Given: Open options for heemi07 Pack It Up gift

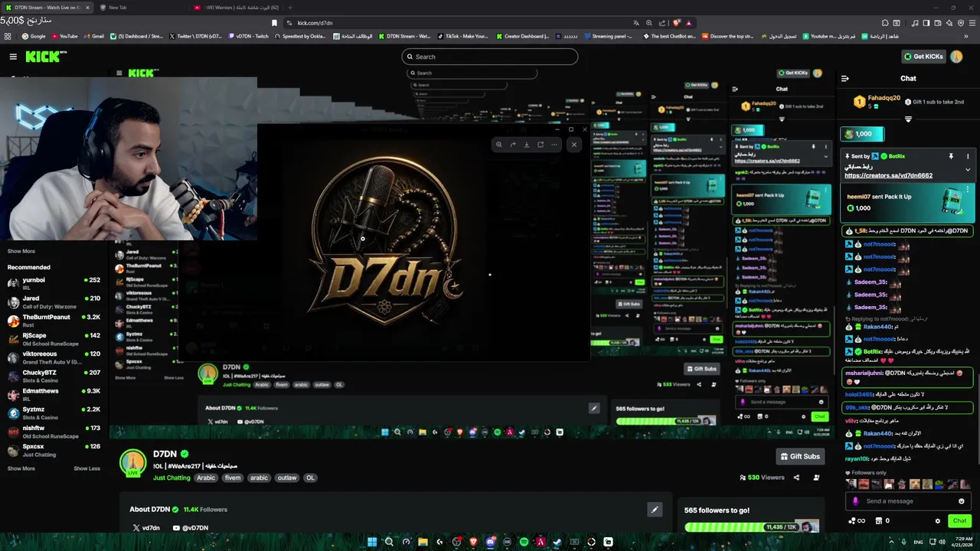Looking at the screenshot, I should point(968,189).
